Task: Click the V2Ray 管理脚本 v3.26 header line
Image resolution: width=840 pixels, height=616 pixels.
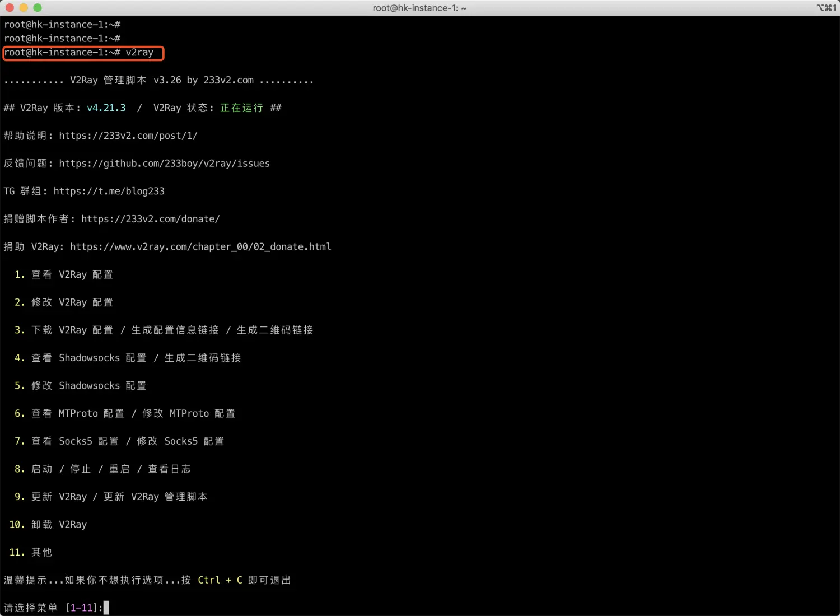Action: coord(158,80)
